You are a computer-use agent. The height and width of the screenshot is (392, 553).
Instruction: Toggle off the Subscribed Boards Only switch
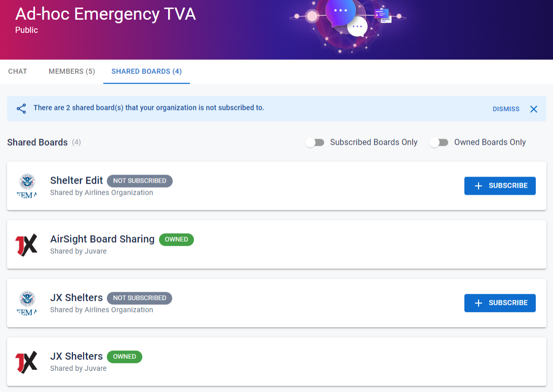coord(315,143)
